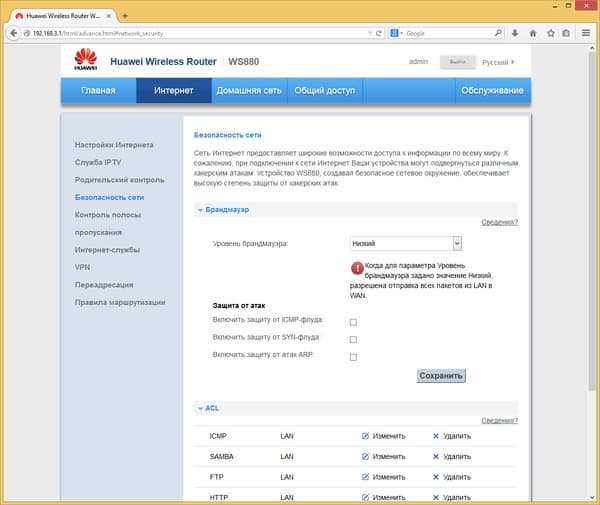Open the bookmarks list clipboard icon

click(x=566, y=33)
